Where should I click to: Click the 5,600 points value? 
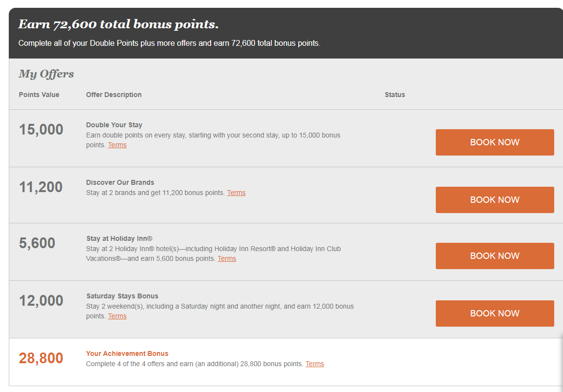[x=37, y=243]
